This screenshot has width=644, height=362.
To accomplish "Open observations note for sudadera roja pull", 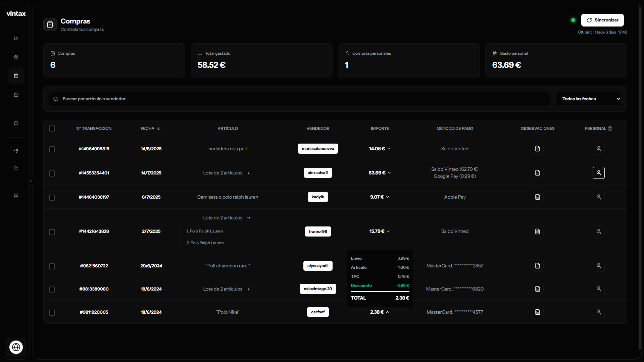I will (x=537, y=149).
